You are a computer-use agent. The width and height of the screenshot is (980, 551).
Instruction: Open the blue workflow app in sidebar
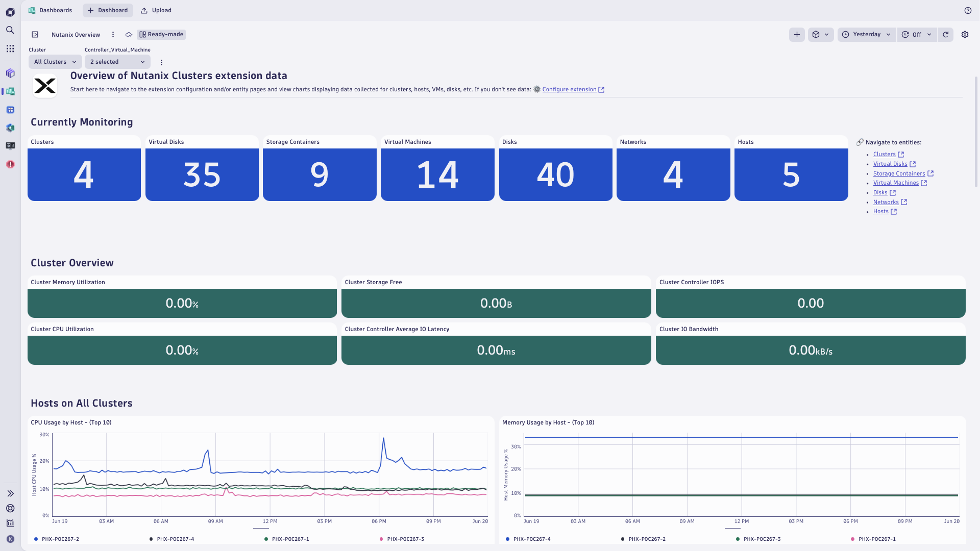(x=10, y=110)
